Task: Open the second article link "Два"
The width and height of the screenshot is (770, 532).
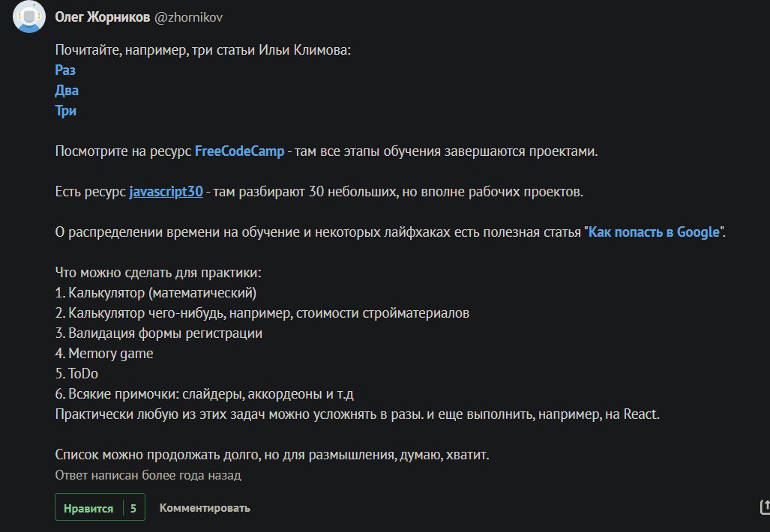Action: tap(67, 91)
